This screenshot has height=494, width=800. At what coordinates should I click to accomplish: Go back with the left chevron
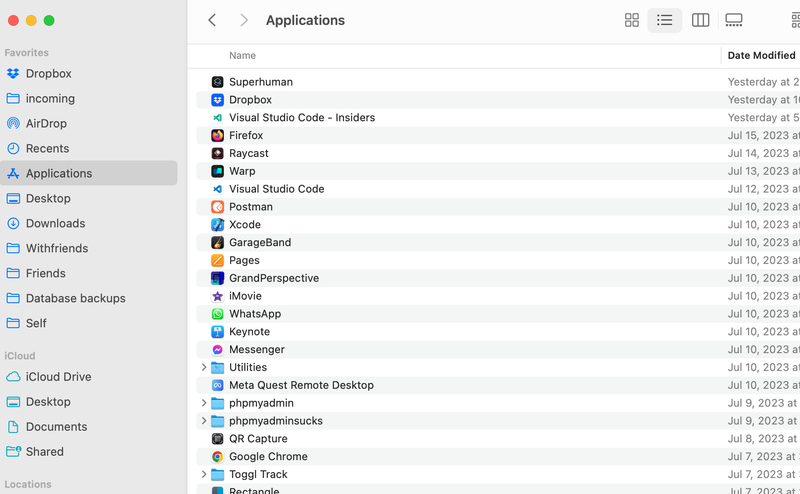point(212,20)
